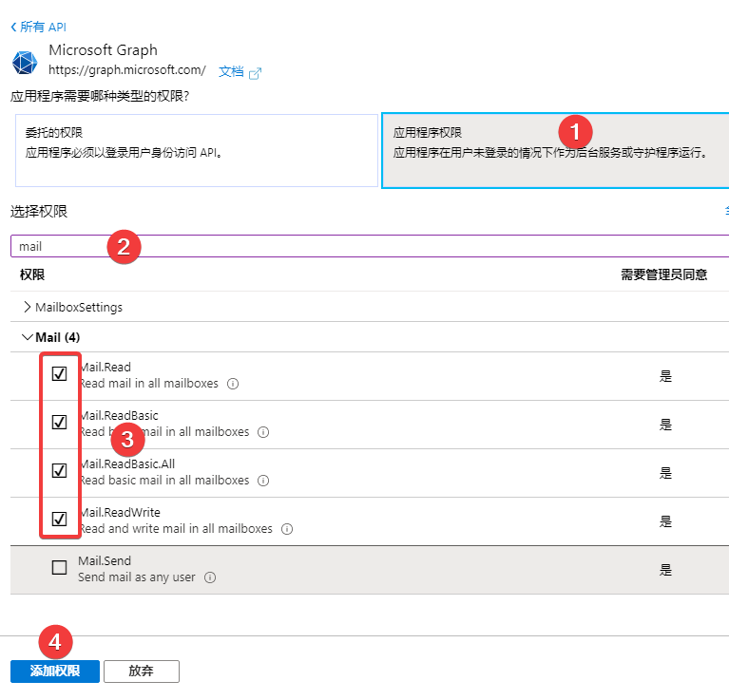
Task: Click the 放弃 button
Action: 141,671
